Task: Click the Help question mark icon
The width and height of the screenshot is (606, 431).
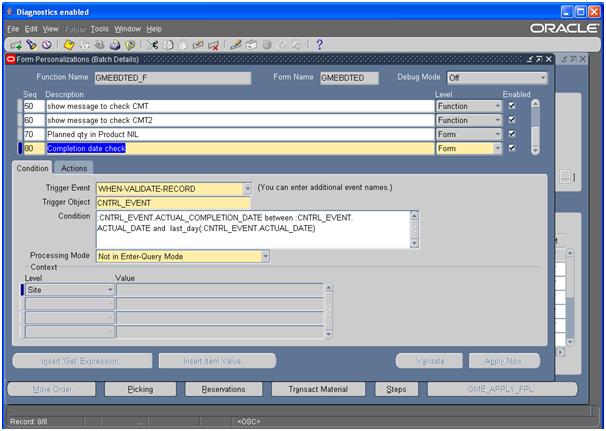Action: 319,45
